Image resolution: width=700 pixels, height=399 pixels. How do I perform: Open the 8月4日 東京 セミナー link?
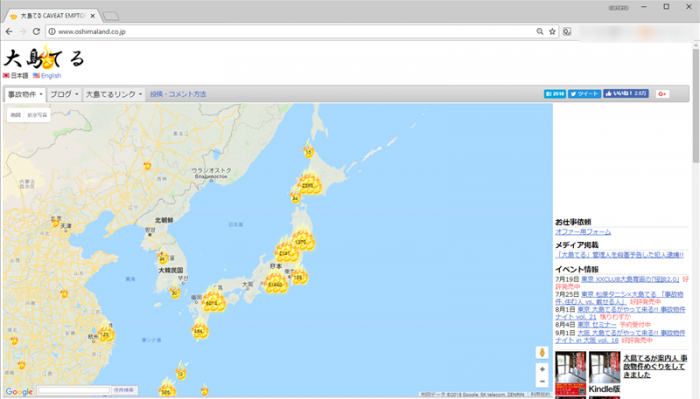point(597,325)
